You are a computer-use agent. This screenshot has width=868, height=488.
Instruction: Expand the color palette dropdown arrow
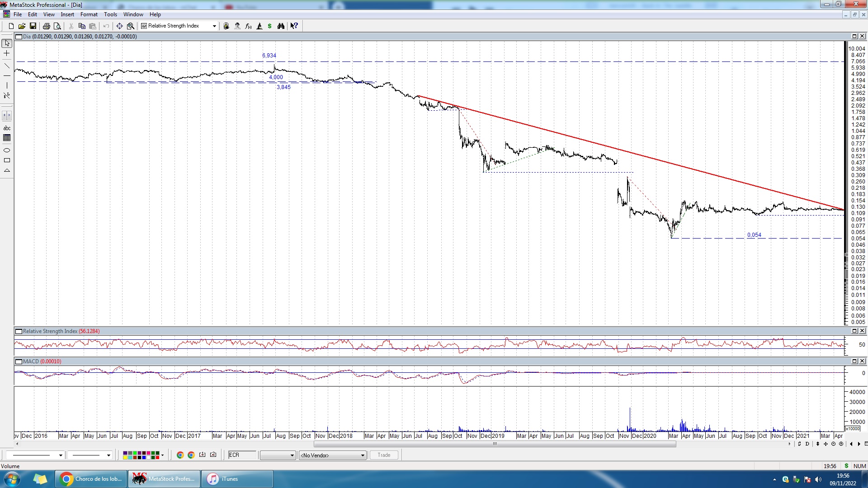click(x=162, y=455)
